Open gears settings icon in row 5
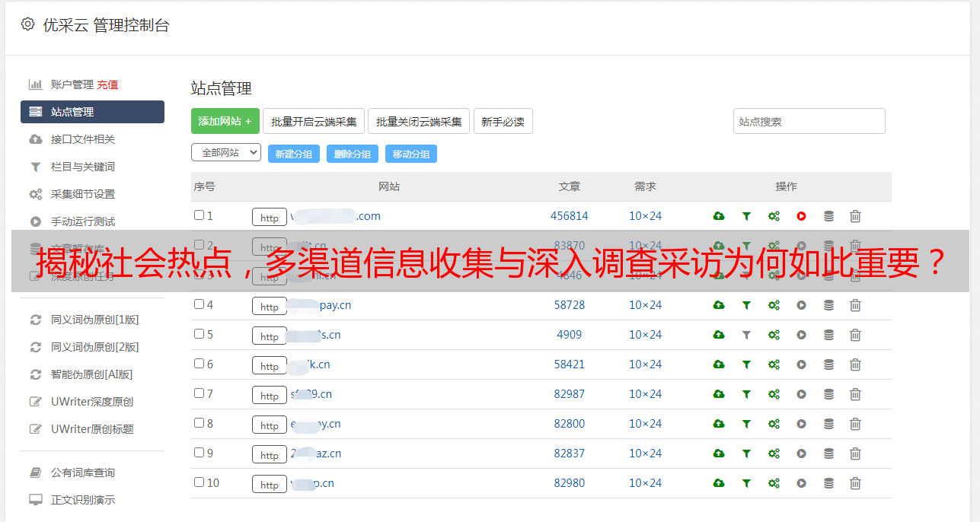This screenshot has height=522, width=980. (x=774, y=335)
